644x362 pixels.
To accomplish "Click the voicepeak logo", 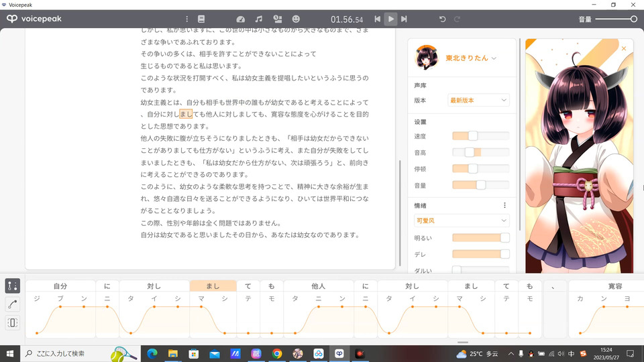I will pyautogui.click(x=34, y=19).
